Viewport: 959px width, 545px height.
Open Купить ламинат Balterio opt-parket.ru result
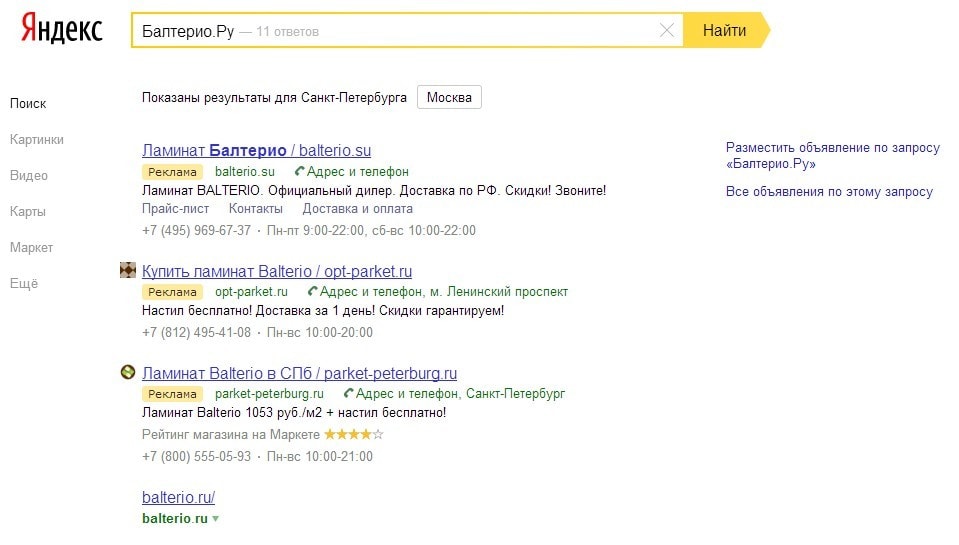click(277, 272)
